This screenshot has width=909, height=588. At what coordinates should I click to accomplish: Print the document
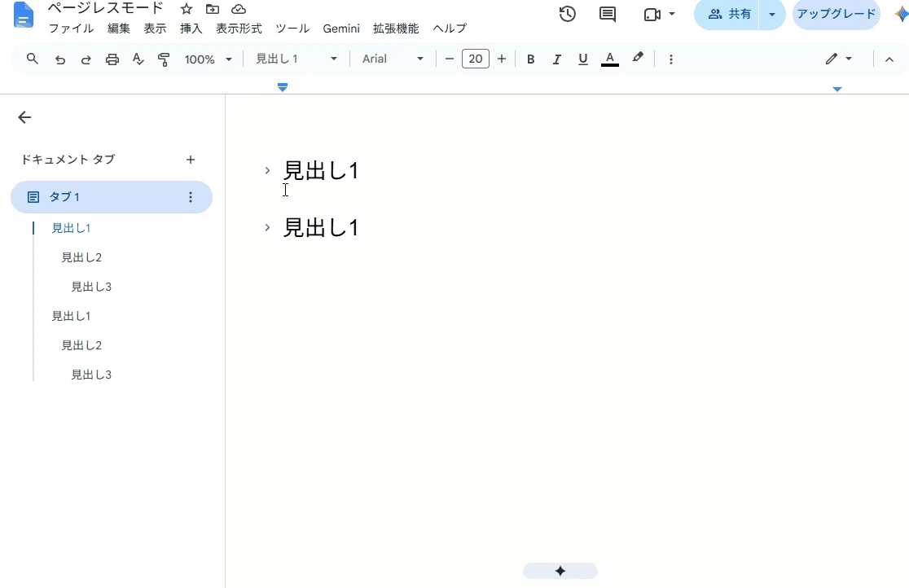[112, 59]
